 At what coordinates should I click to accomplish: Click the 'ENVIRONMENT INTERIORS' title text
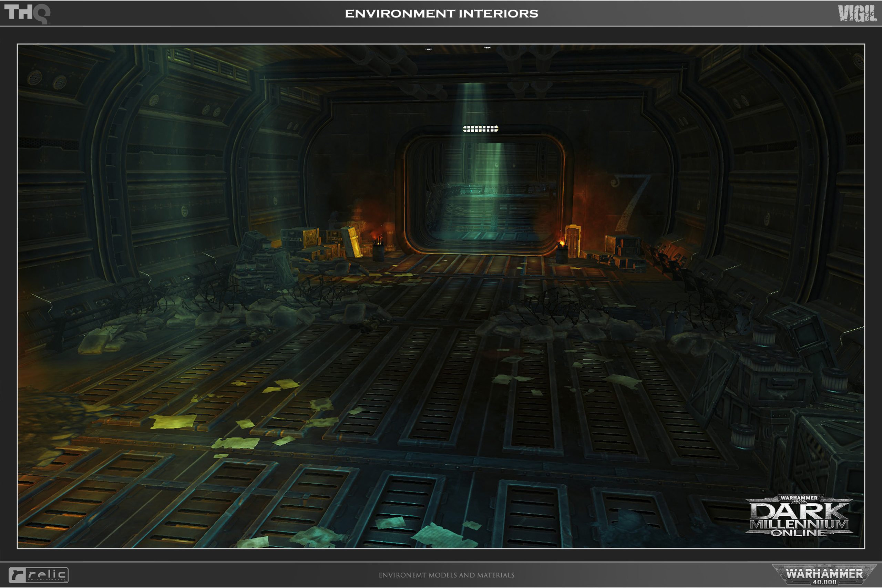pos(441,14)
